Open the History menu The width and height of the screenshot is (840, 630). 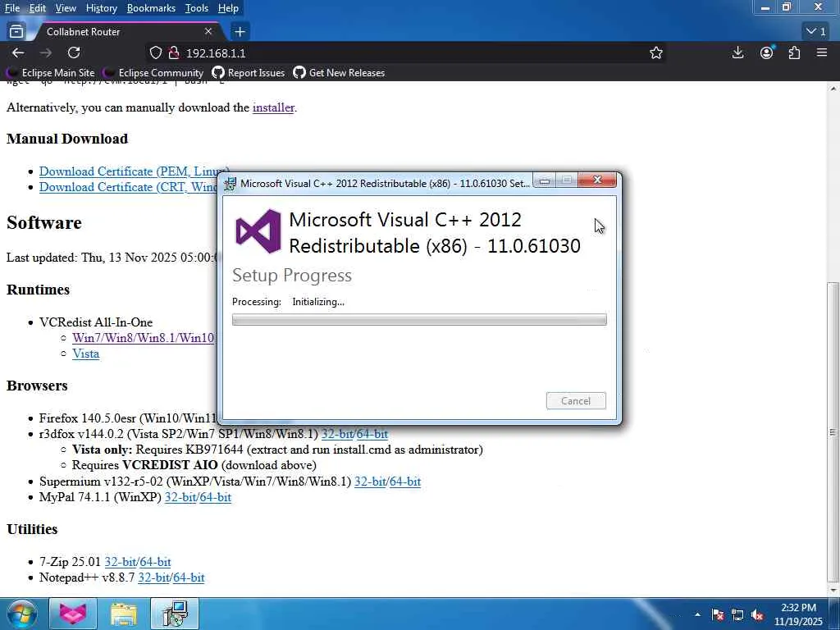[101, 8]
